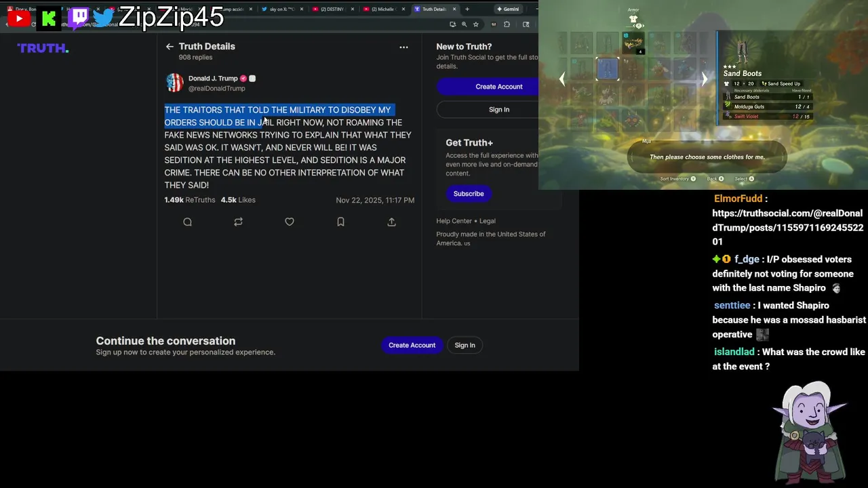The width and height of the screenshot is (868, 488).
Task: Click the Swift Violet material row
Action: coord(767,117)
